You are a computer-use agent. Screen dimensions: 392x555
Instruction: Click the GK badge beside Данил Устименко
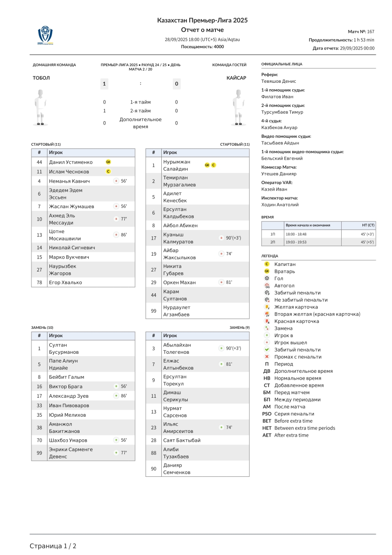(x=108, y=162)
